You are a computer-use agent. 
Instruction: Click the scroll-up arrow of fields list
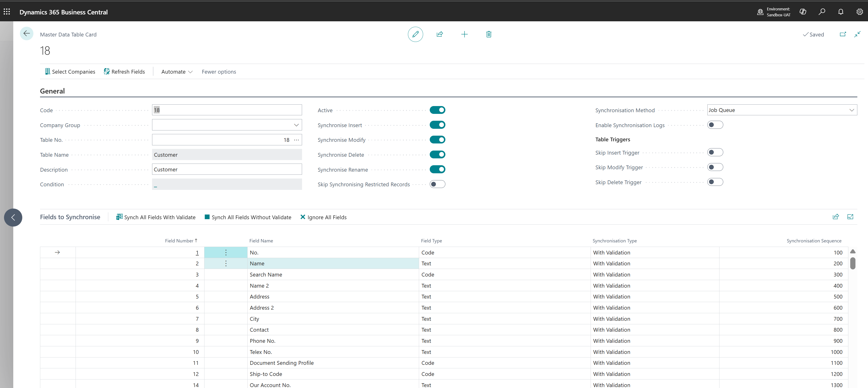click(853, 251)
